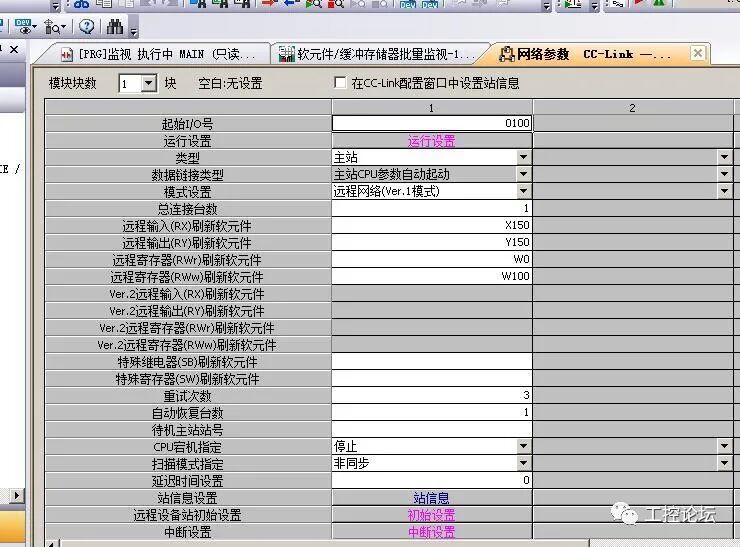Open the 模块块数 module count dropdown
This screenshot has width=740, height=547.
click(149, 84)
